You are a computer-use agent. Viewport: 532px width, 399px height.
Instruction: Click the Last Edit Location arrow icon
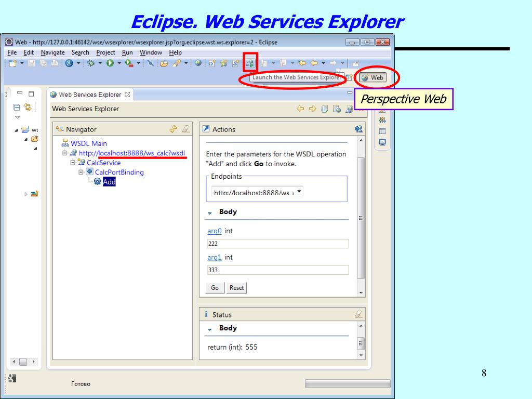302,63
